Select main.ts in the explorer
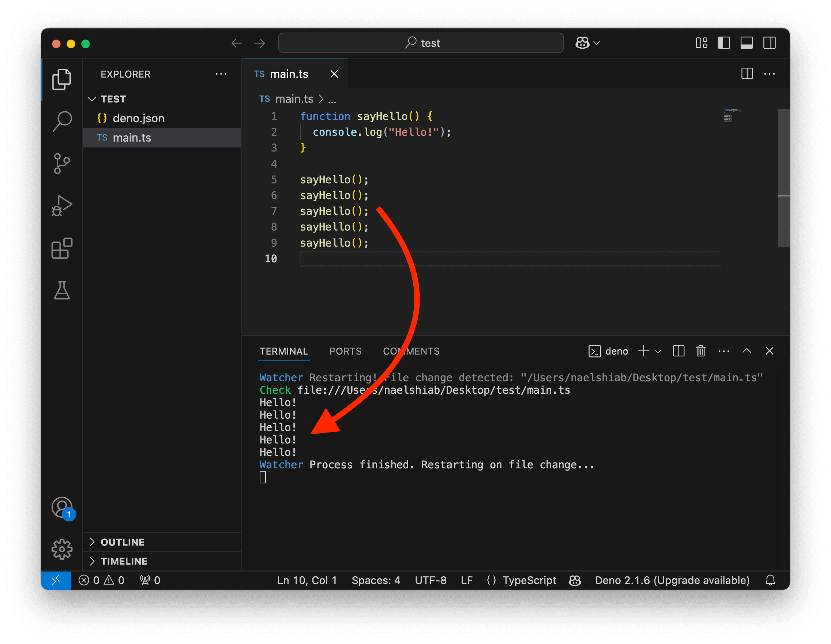 pos(162,138)
